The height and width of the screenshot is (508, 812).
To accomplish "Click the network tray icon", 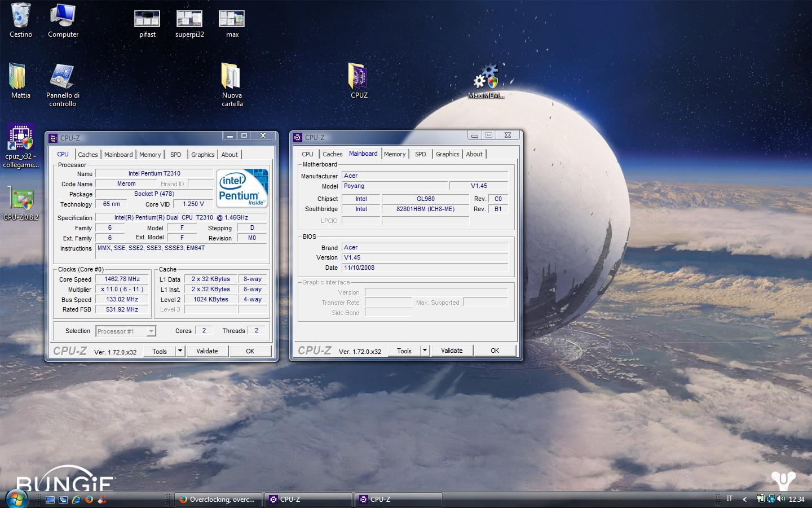I will pos(770,499).
